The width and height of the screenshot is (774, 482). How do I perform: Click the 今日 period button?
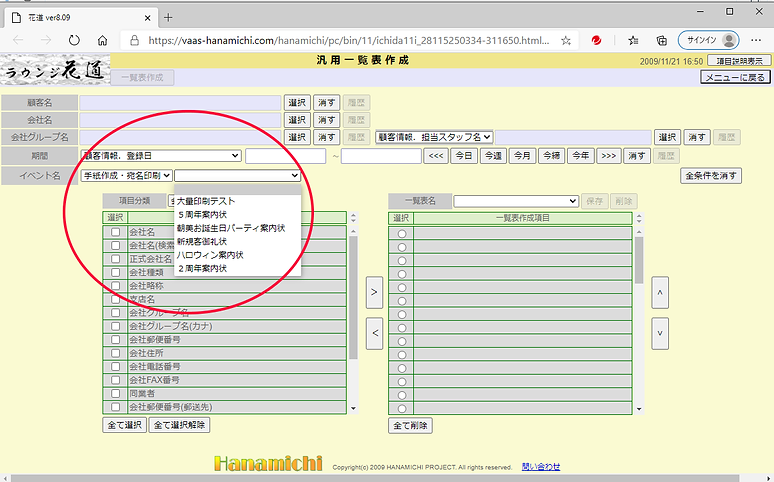point(464,156)
